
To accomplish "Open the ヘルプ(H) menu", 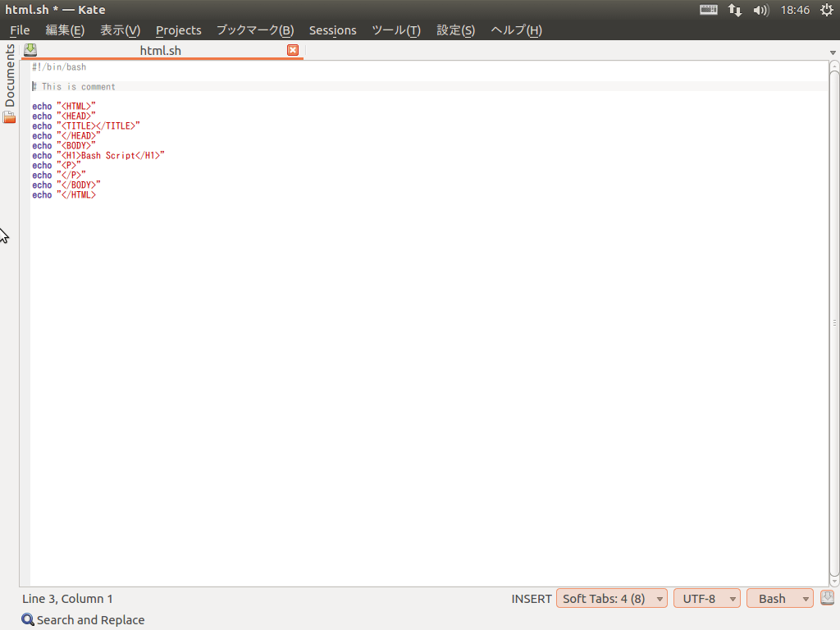I will (517, 30).
